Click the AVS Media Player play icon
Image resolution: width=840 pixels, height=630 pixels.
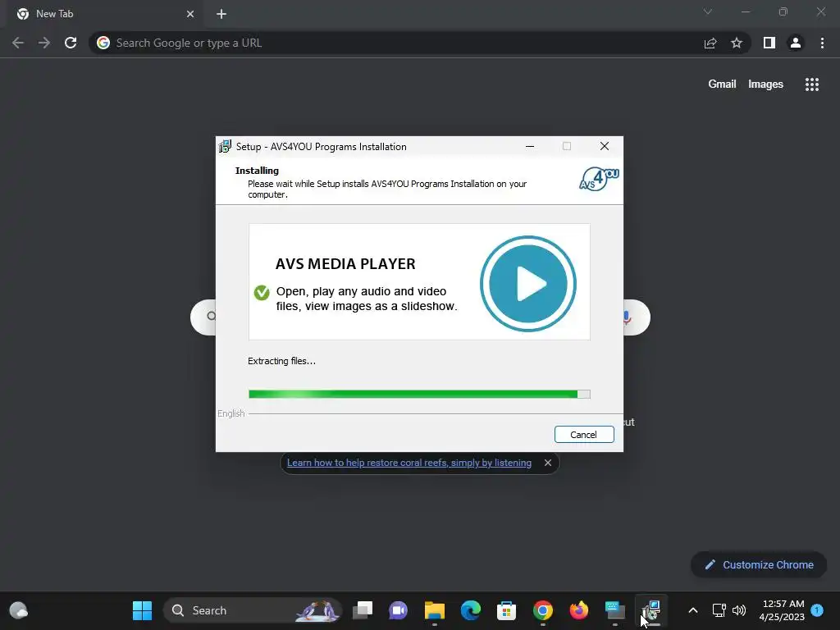(x=528, y=283)
